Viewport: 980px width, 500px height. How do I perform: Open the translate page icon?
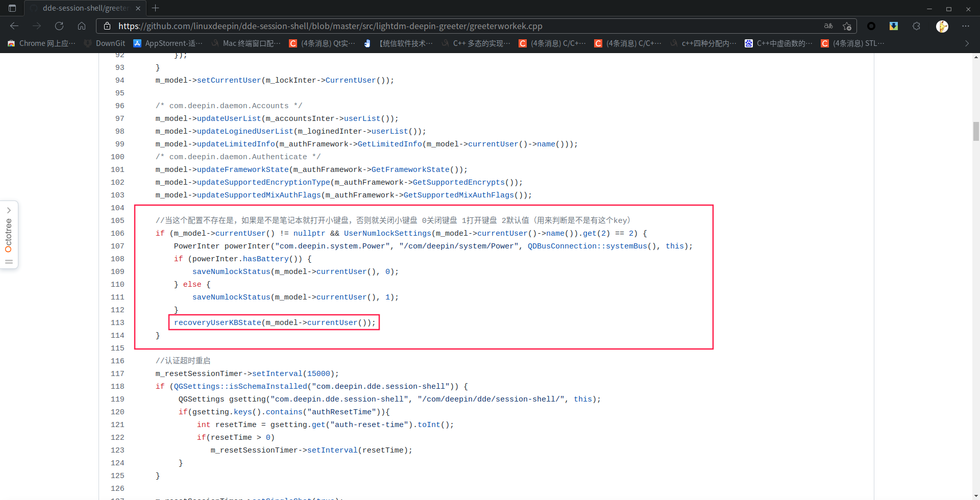pyautogui.click(x=828, y=26)
